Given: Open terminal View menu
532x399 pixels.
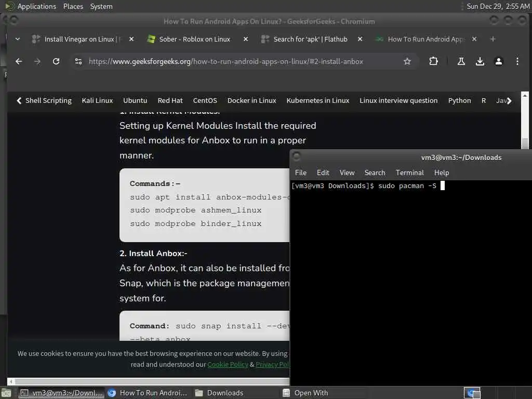Looking at the screenshot, I should [347, 172].
